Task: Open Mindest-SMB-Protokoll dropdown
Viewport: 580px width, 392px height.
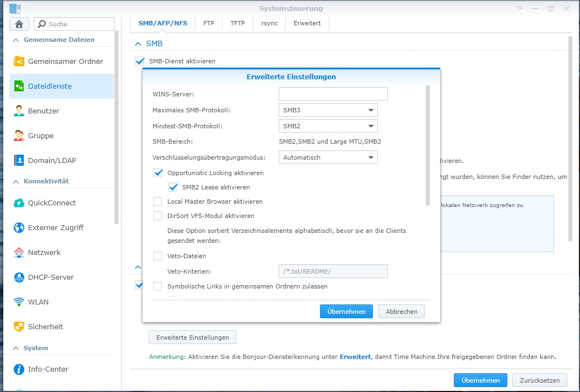Action: click(x=328, y=126)
